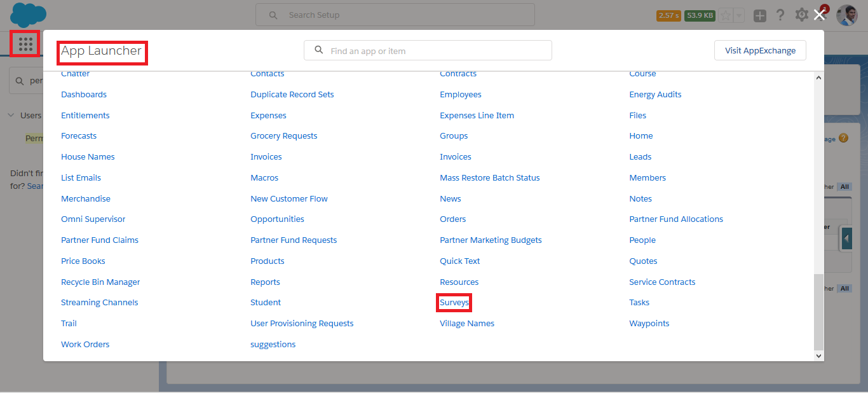Open List Emails
This screenshot has width=868, height=393.
click(x=81, y=177)
